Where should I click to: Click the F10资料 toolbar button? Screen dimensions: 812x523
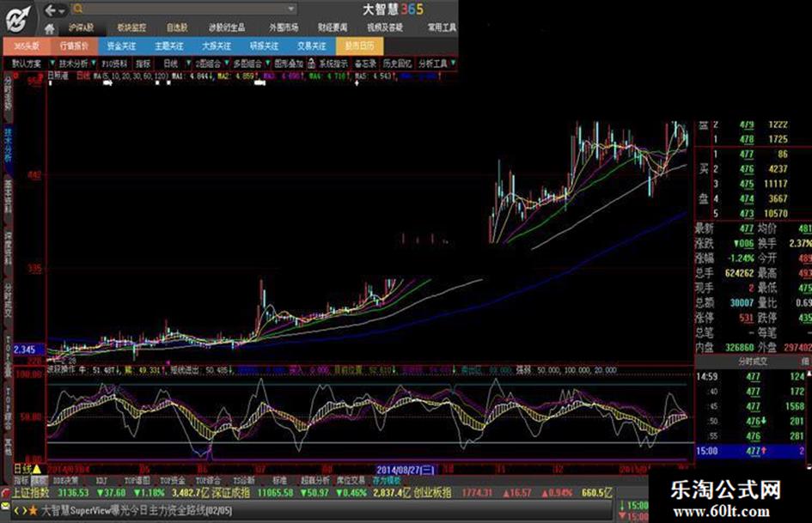coord(114,64)
